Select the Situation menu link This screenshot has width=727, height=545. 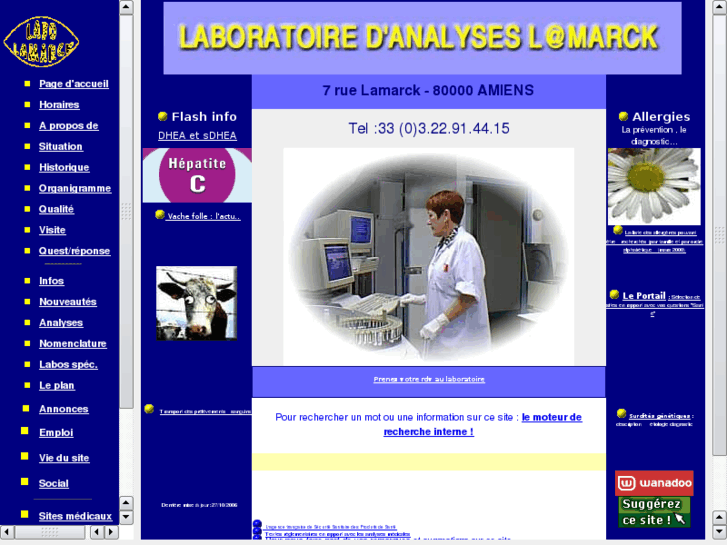click(x=61, y=147)
